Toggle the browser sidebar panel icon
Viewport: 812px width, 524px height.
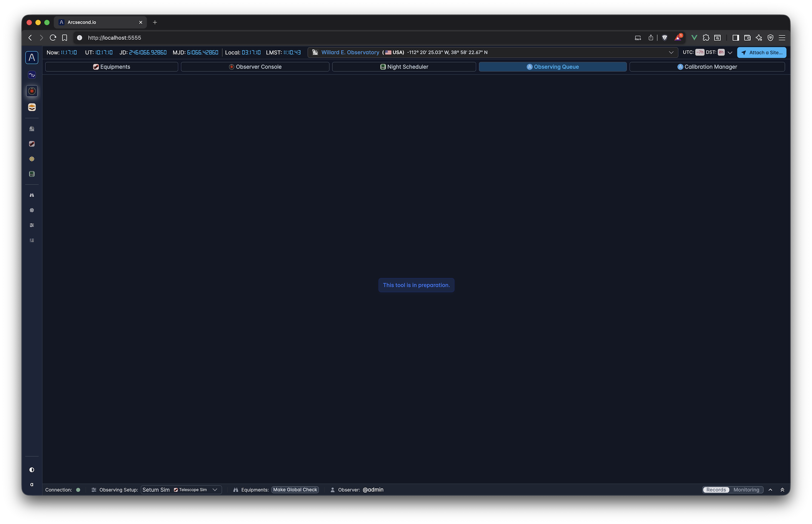(735, 38)
